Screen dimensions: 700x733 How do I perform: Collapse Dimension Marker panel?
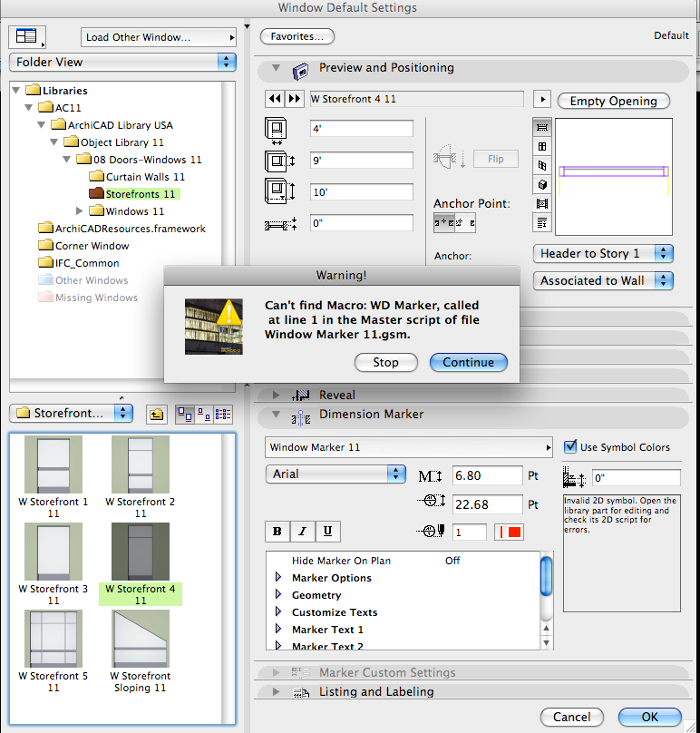pos(277,415)
